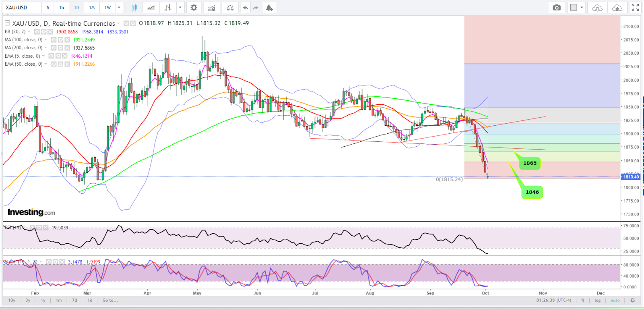The image size is (644, 309).
Task: Hide the MA (100, close, 0) line
Action: (x=54, y=40)
